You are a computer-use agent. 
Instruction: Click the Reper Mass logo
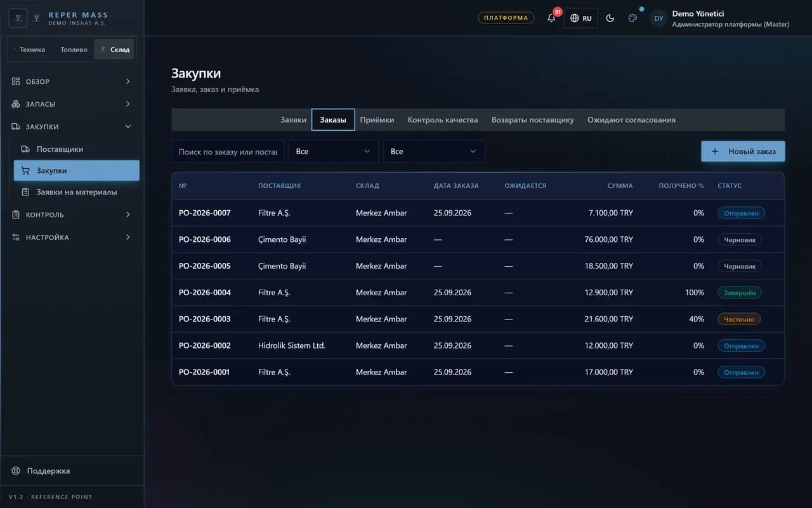(x=18, y=18)
